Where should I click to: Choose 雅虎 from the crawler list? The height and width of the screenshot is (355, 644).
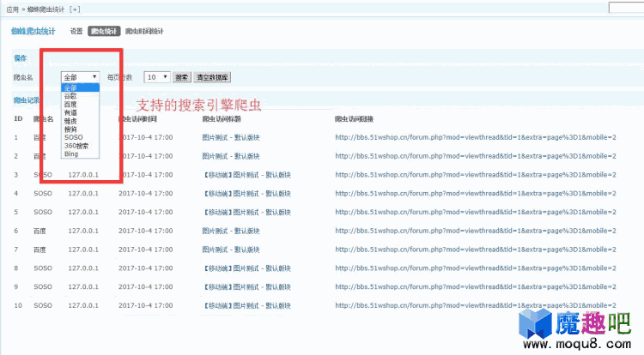pyautogui.click(x=80, y=121)
